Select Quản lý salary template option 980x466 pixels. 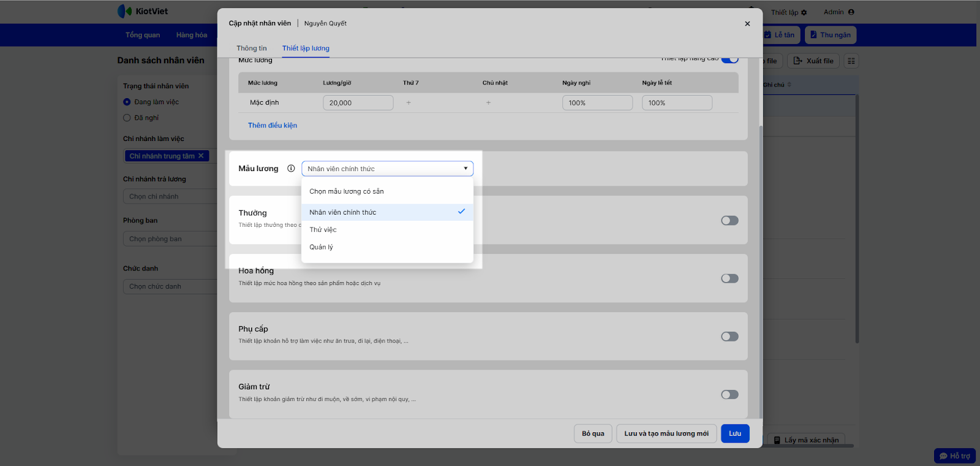[321, 247]
